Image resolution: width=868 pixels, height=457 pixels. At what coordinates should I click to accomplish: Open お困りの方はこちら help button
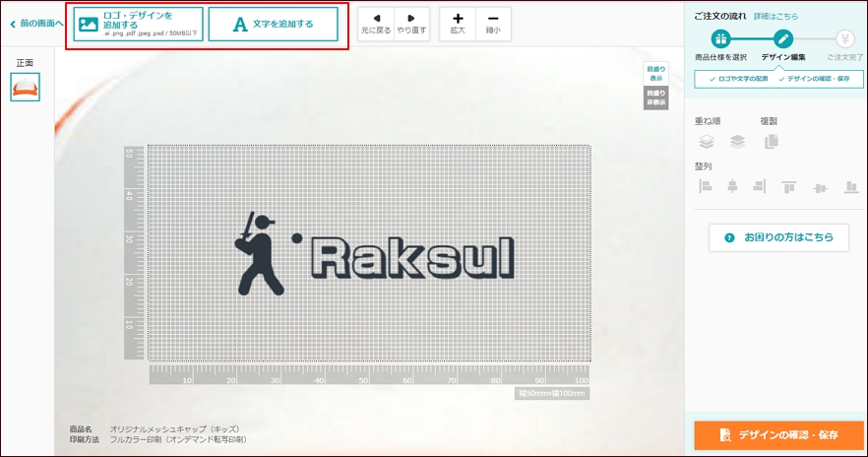tap(778, 237)
